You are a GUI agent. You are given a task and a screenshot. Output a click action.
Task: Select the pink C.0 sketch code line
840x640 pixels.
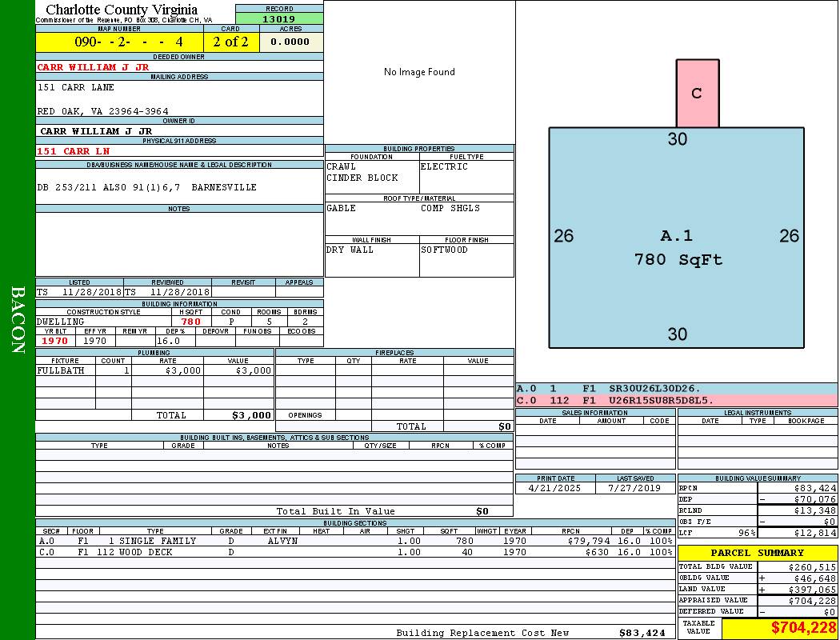point(676,400)
